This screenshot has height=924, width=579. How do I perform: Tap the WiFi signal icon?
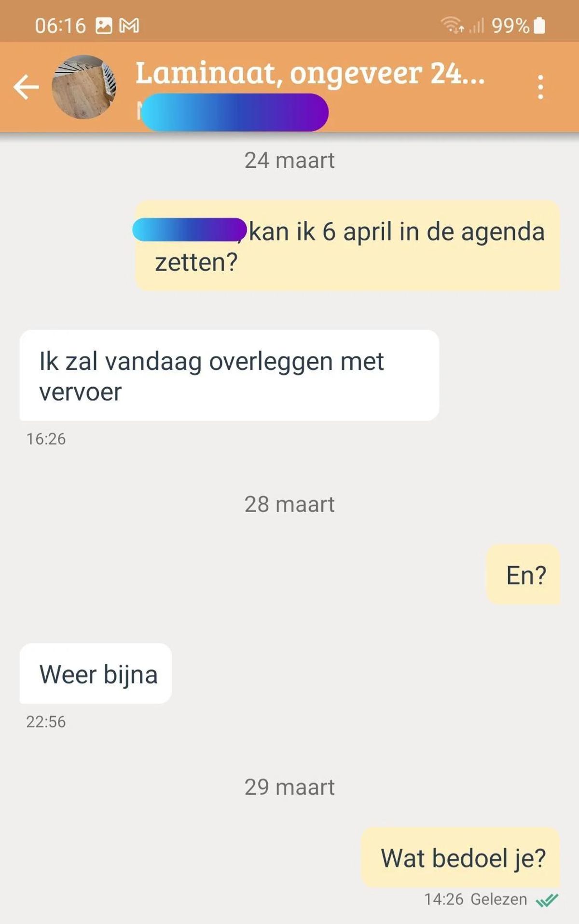(452, 25)
